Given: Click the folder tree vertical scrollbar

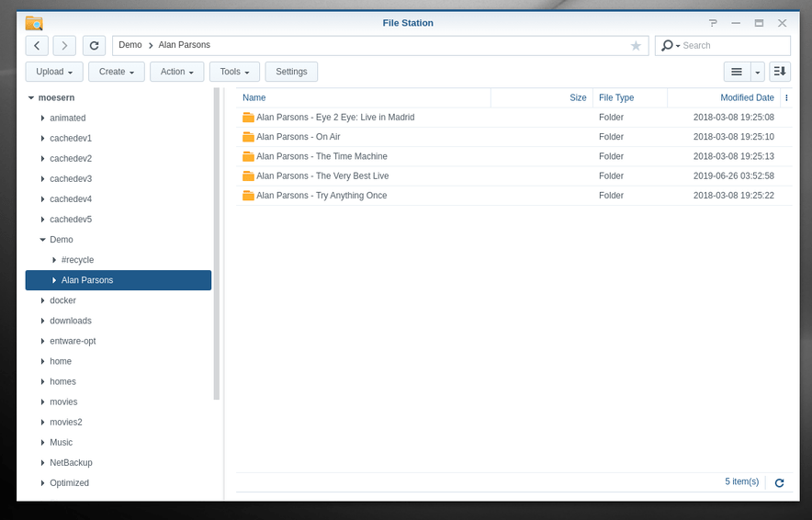Looking at the screenshot, I should 217,243.
